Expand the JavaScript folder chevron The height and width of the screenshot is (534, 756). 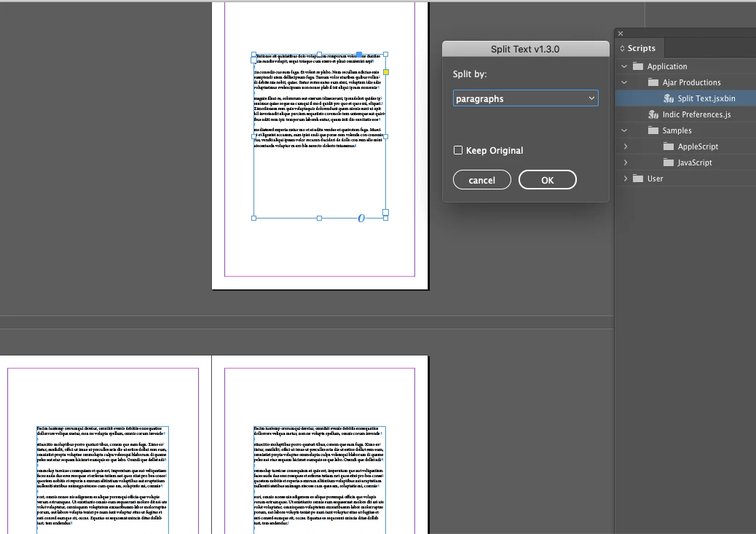point(626,162)
